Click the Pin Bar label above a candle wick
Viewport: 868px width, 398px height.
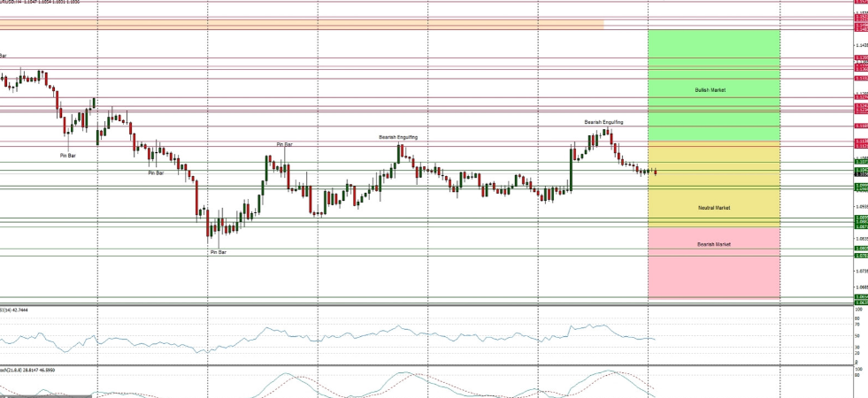[x=285, y=144]
